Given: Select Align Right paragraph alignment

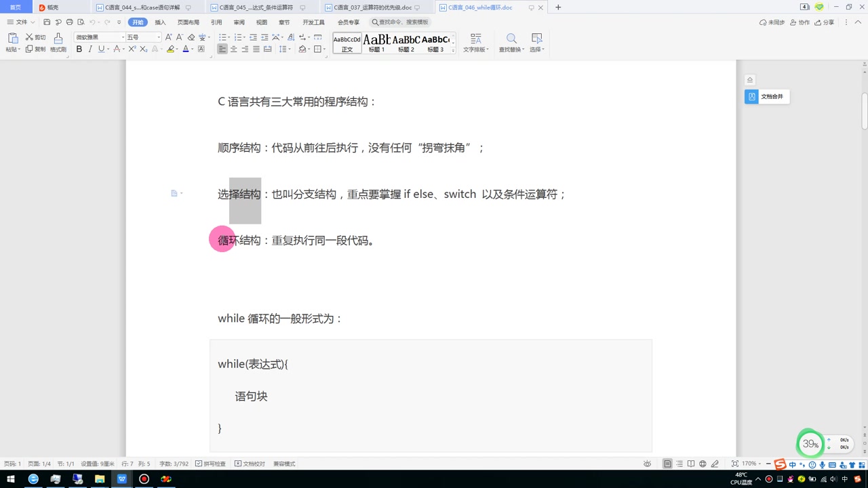Looking at the screenshot, I should point(245,49).
